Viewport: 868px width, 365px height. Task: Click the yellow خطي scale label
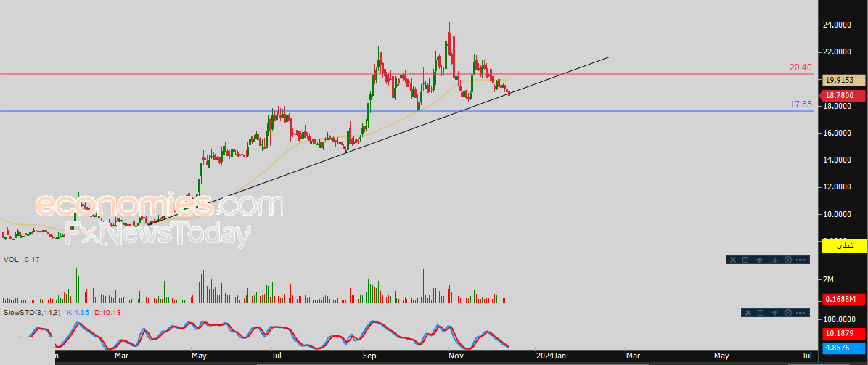tap(843, 246)
